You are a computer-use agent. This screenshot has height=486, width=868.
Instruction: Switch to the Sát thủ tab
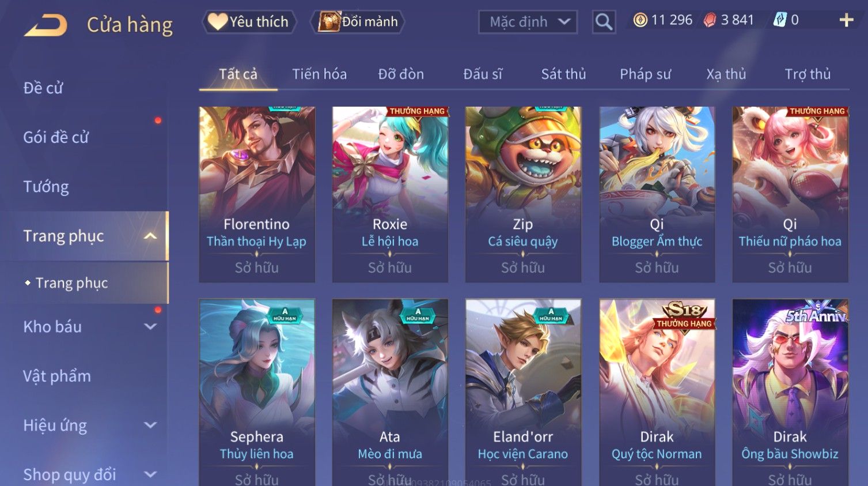click(563, 74)
